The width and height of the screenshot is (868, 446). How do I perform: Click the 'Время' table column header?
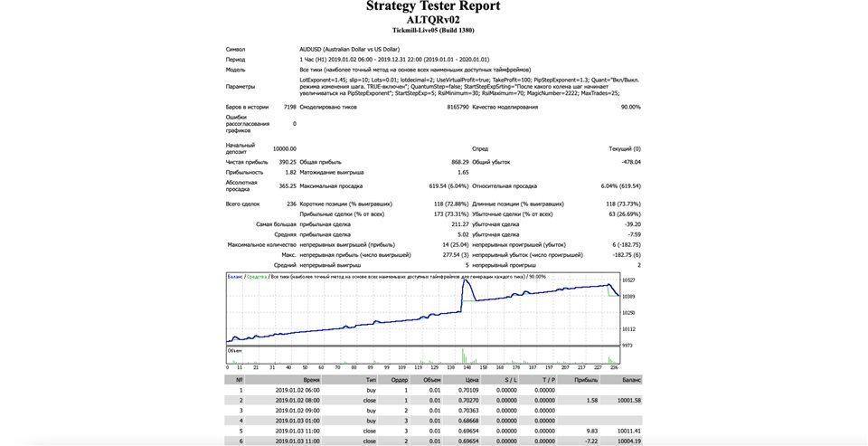(x=312, y=381)
